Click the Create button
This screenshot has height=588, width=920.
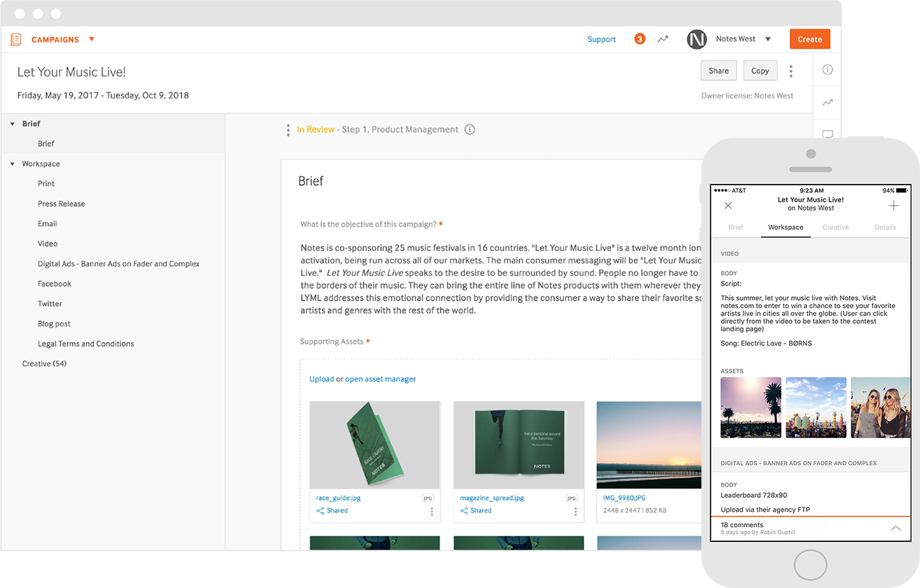click(810, 39)
